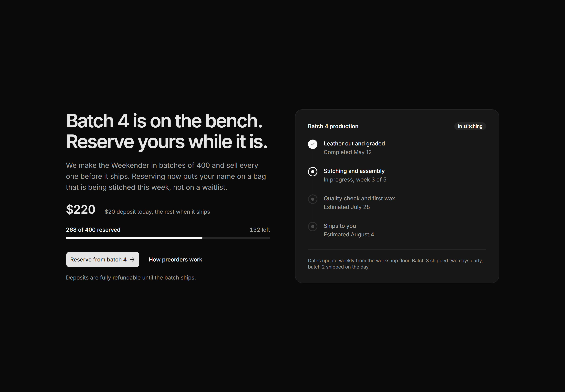Click the Deposits are fully refundable note

tap(131, 278)
